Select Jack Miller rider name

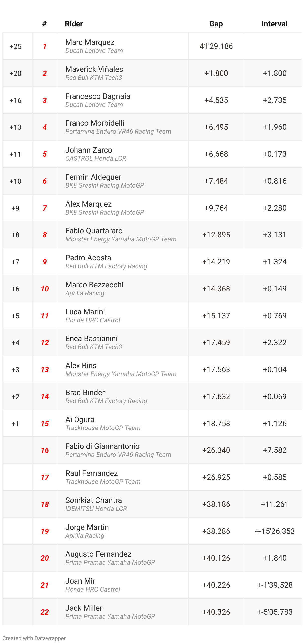click(x=84, y=608)
